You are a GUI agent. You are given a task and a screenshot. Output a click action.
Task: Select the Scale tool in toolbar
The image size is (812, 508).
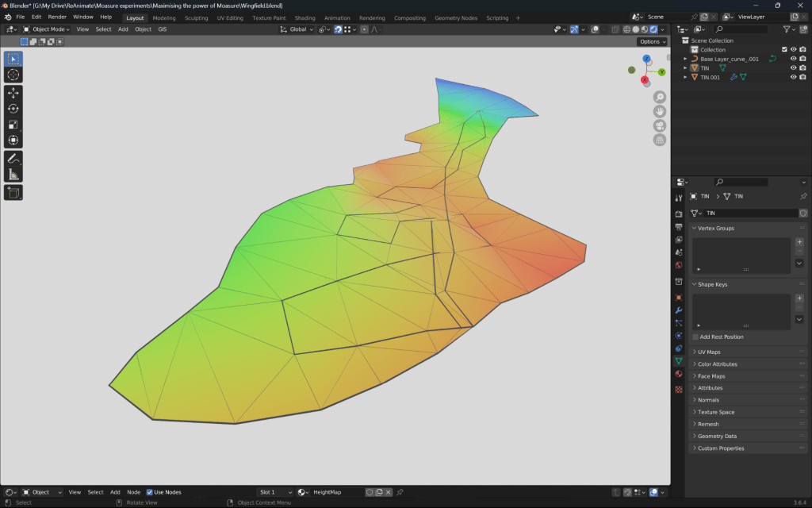pos(13,125)
